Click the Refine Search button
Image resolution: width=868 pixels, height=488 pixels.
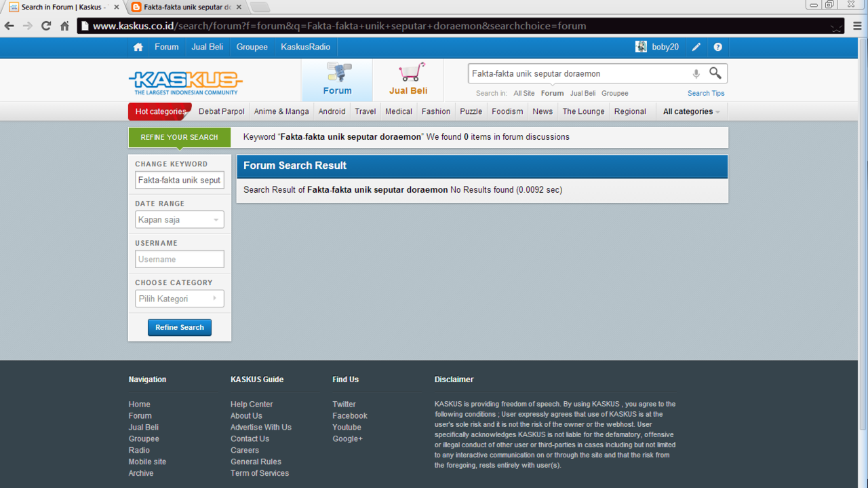tap(180, 327)
